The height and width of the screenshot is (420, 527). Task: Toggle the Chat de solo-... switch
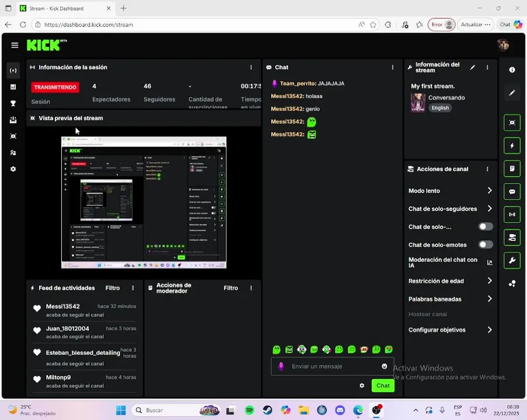486,226
